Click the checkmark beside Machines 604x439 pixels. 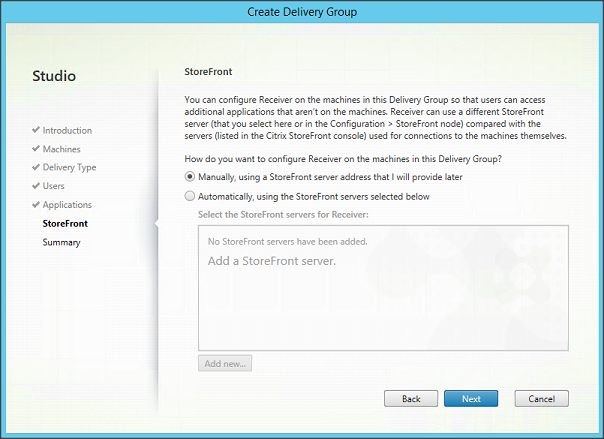point(36,148)
